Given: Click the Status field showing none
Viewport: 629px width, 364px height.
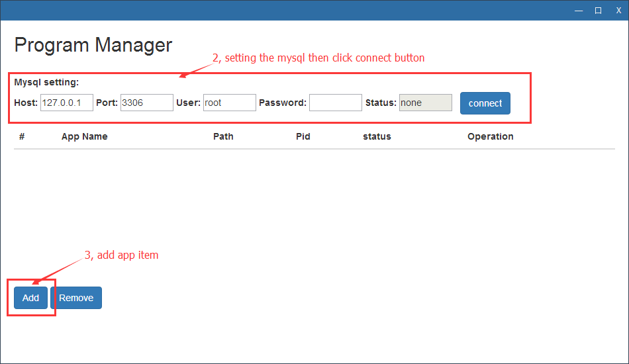Looking at the screenshot, I should [x=426, y=103].
